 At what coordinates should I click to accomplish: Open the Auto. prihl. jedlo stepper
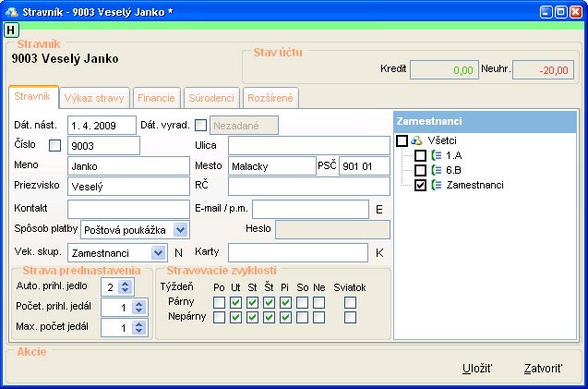click(126, 286)
